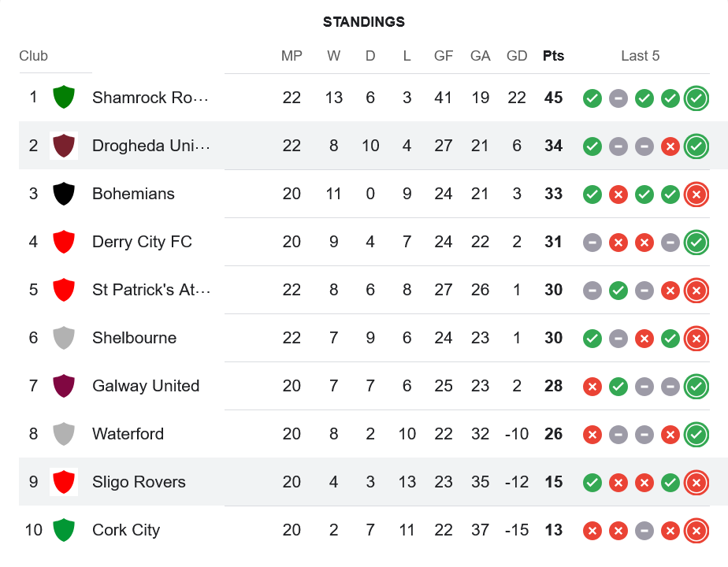Click Cork City green shield crest
This screenshot has width=728, height=567.
click(63, 530)
